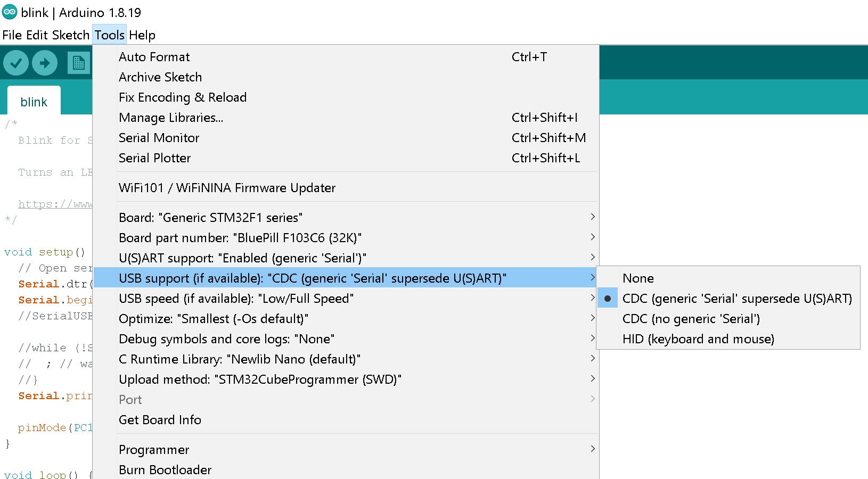Screen dimensions: 868x479
Task: Expand the Optimize submenu arrow
Action: 593,318
